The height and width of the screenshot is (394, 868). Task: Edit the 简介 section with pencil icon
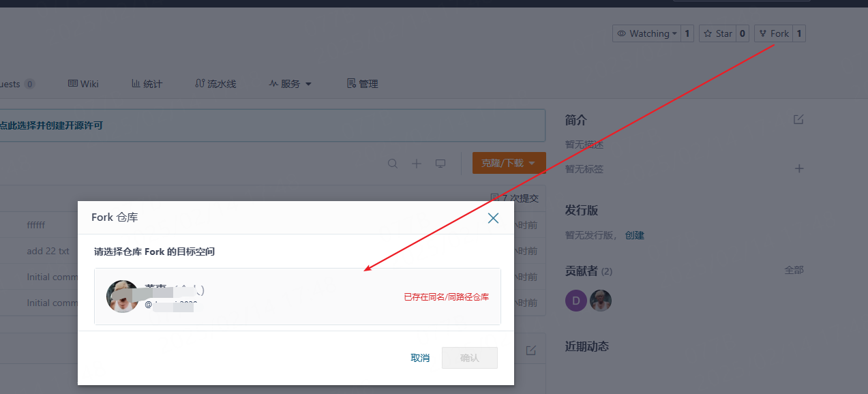tap(798, 119)
